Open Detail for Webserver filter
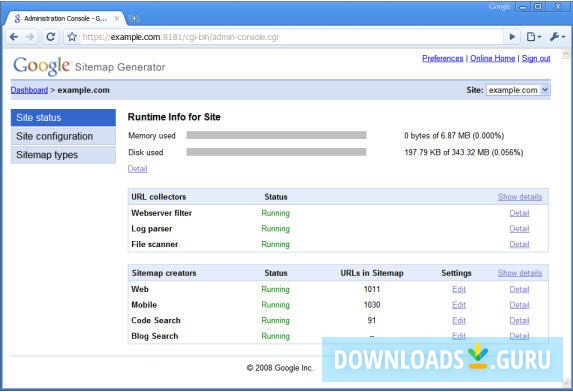 pos(519,213)
